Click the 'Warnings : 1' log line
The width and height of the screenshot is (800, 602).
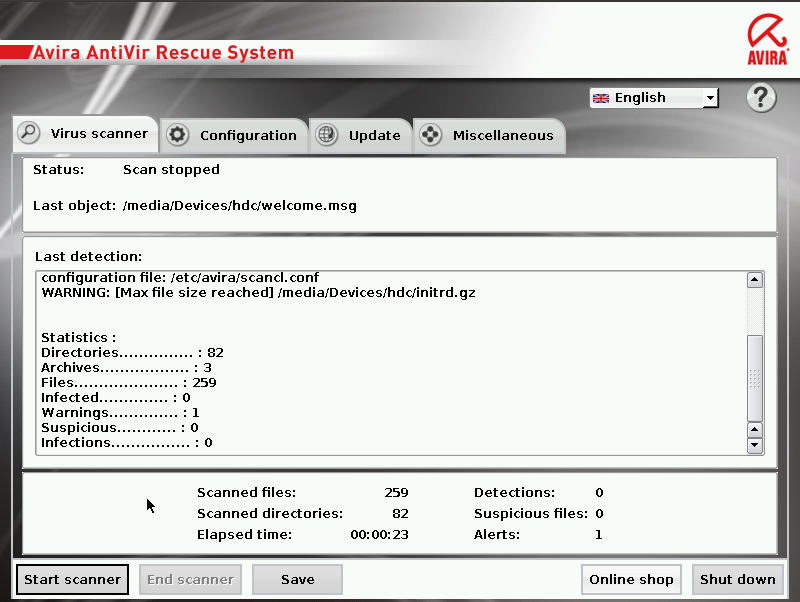pos(120,412)
